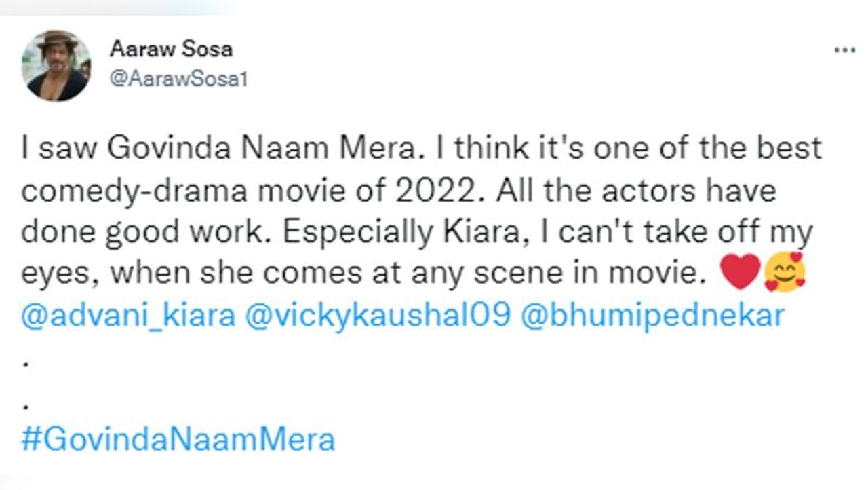Click the first standalone period below the mentions
The width and height of the screenshot is (868, 490).
pos(25,364)
